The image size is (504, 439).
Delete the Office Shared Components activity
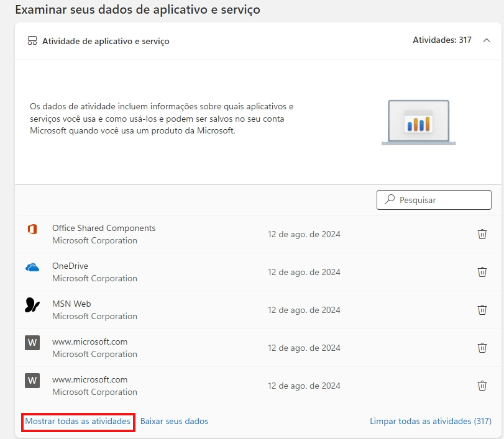tap(482, 234)
